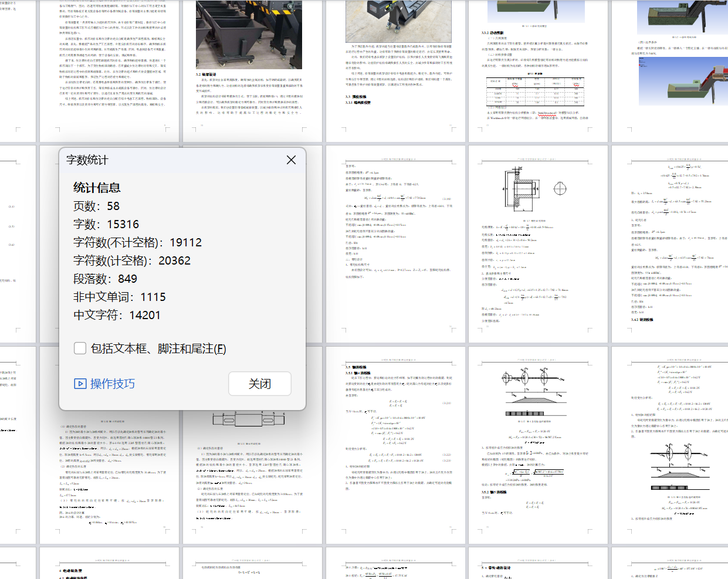Enable 包括文本框、脚注和尾注 checkbox
Screen dimensions: 728x579
[x=80, y=347]
